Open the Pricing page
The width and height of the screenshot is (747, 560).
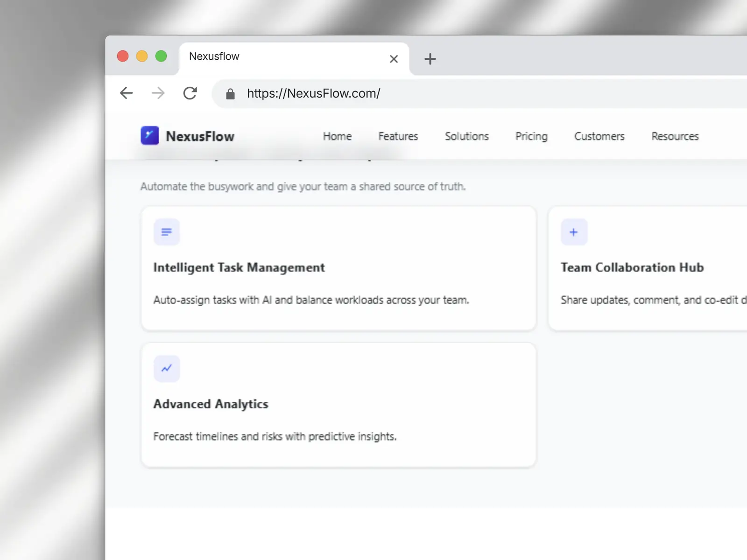531,136
